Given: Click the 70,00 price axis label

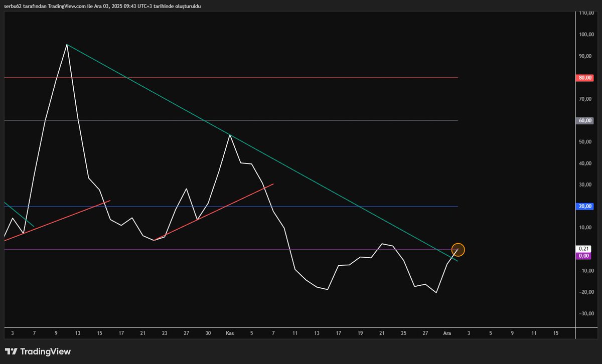Looking at the screenshot, I should point(585,99).
